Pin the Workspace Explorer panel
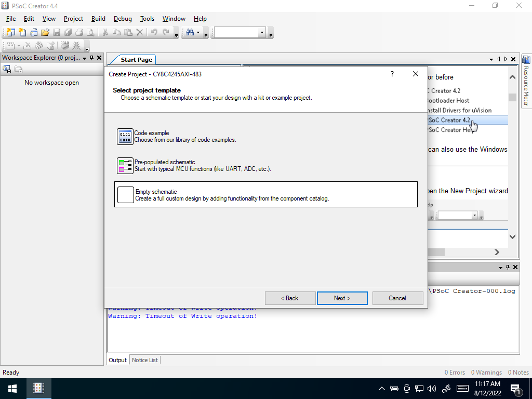Image resolution: width=532 pixels, height=399 pixels. (91, 58)
